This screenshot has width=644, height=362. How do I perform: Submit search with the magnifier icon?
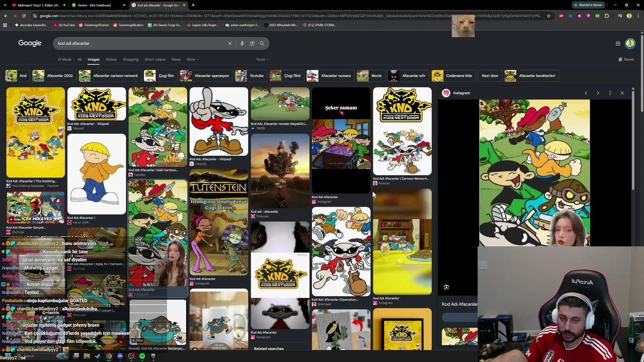tap(262, 43)
